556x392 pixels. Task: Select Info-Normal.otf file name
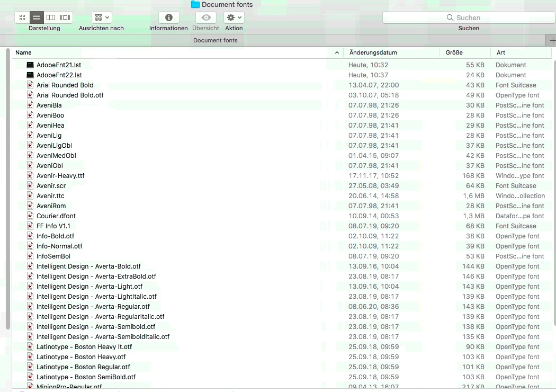[59, 246]
